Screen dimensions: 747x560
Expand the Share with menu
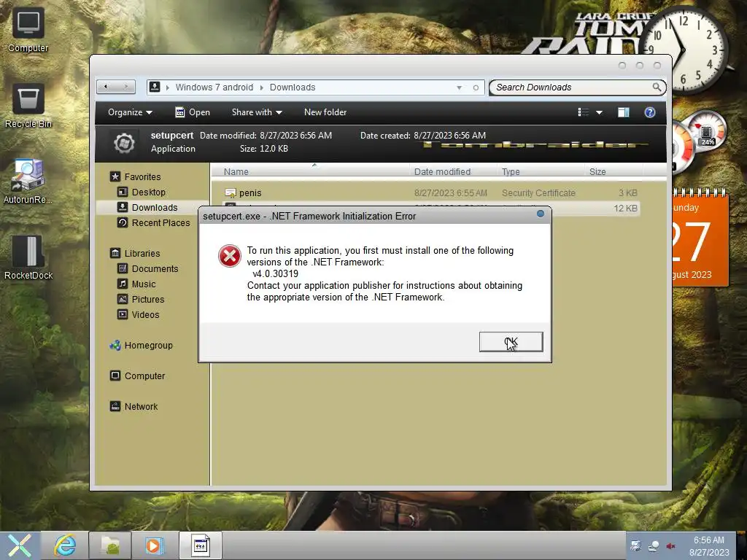pyautogui.click(x=257, y=112)
